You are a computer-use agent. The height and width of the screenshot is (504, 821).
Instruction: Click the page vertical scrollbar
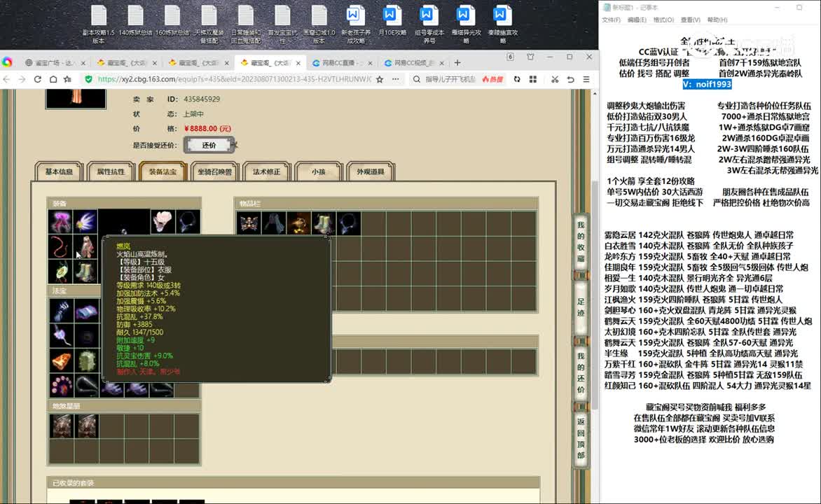(x=594, y=295)
